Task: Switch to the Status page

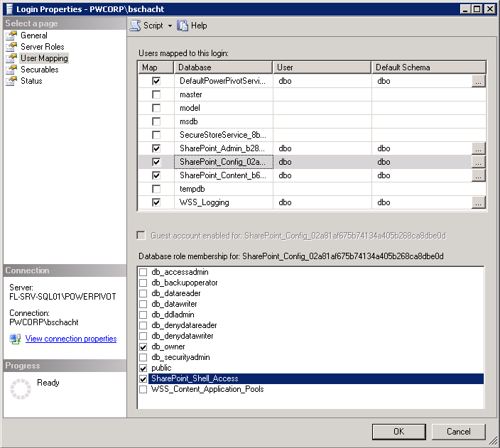Action: tap(31, 81)
